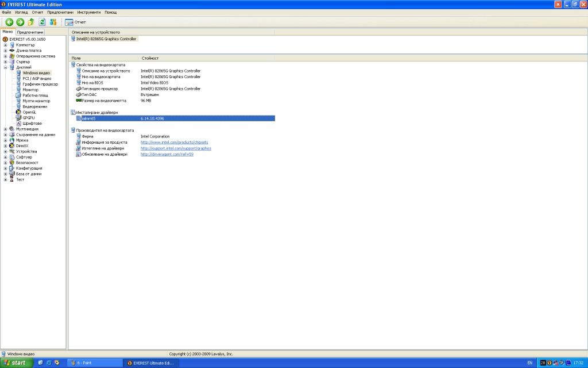Click the Видеорежими icon in tree
588x368 pixels.
coord(18,106)
